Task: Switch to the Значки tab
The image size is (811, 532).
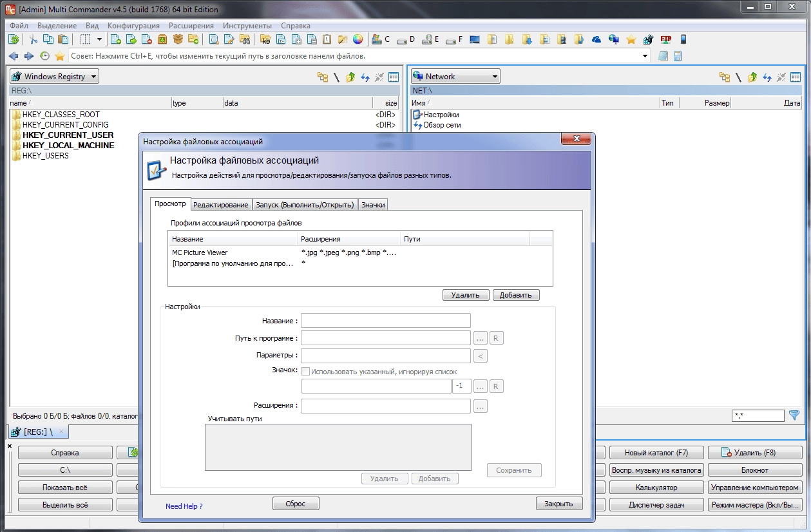Action: 373,205
